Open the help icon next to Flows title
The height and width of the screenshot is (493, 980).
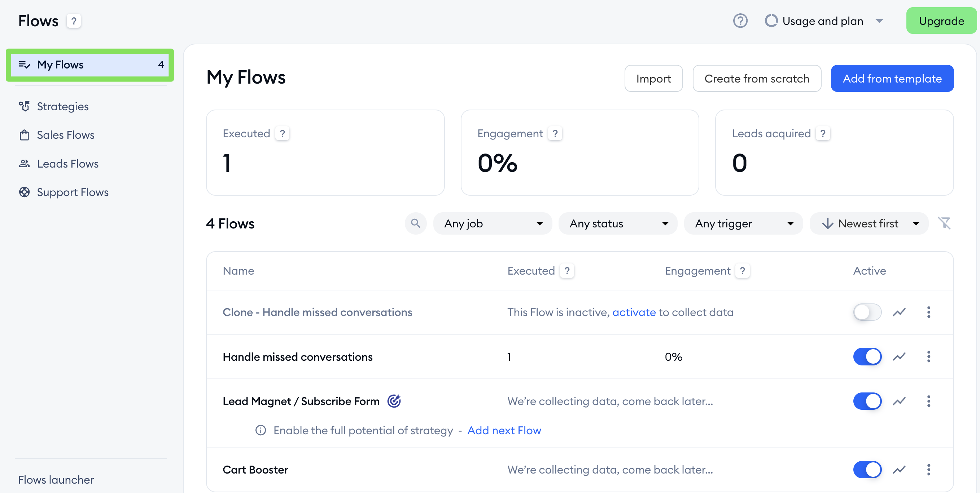pos(73,21)
